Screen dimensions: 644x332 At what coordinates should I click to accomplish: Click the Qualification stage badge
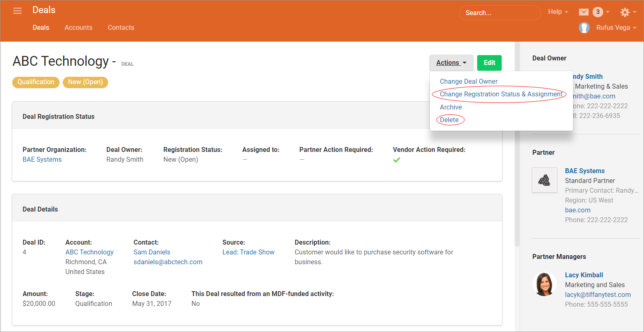36,82
